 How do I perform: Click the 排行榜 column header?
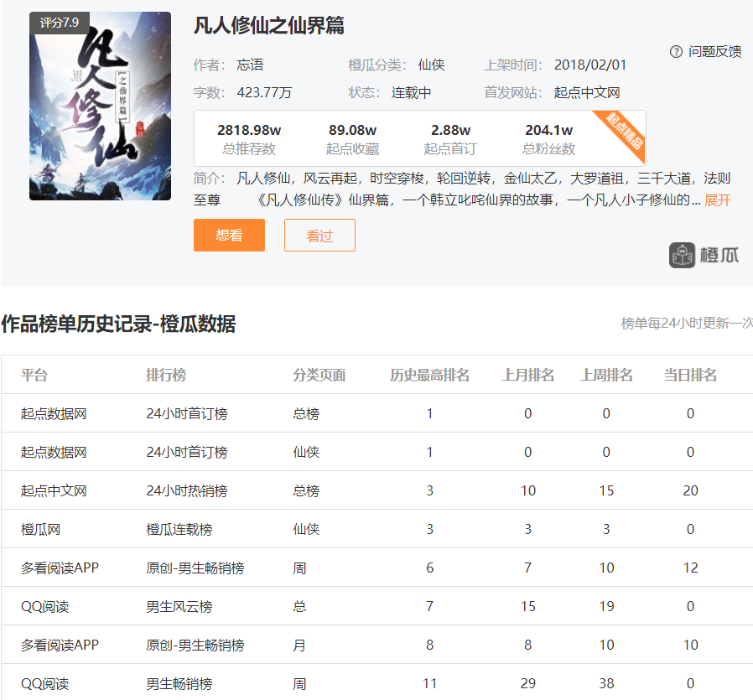click(166, 375)
